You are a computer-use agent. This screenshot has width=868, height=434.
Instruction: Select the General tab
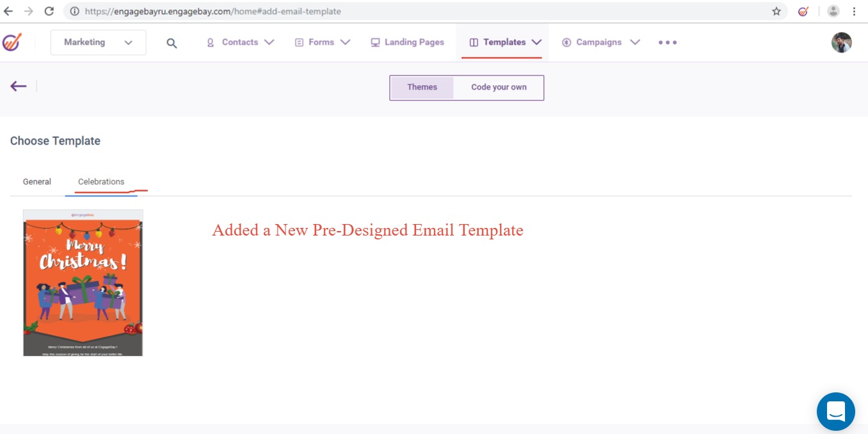click(37, 182)
